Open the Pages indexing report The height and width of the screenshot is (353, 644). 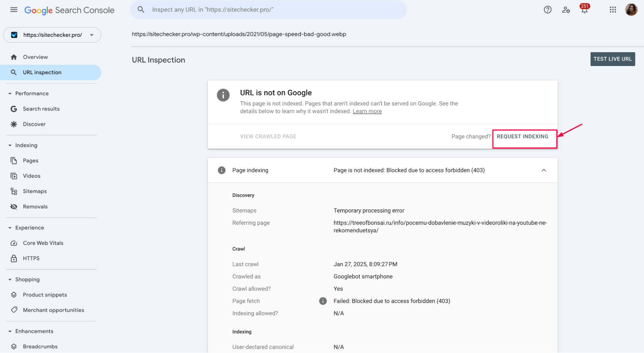click(51, 160)
